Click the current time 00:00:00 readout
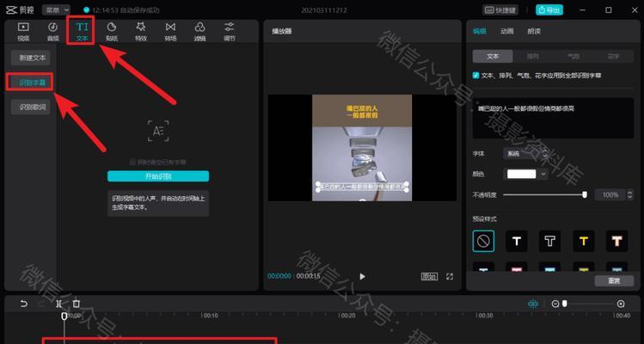Screen dimensions: 644x344 pyautogui.click(x=279, y=276)
